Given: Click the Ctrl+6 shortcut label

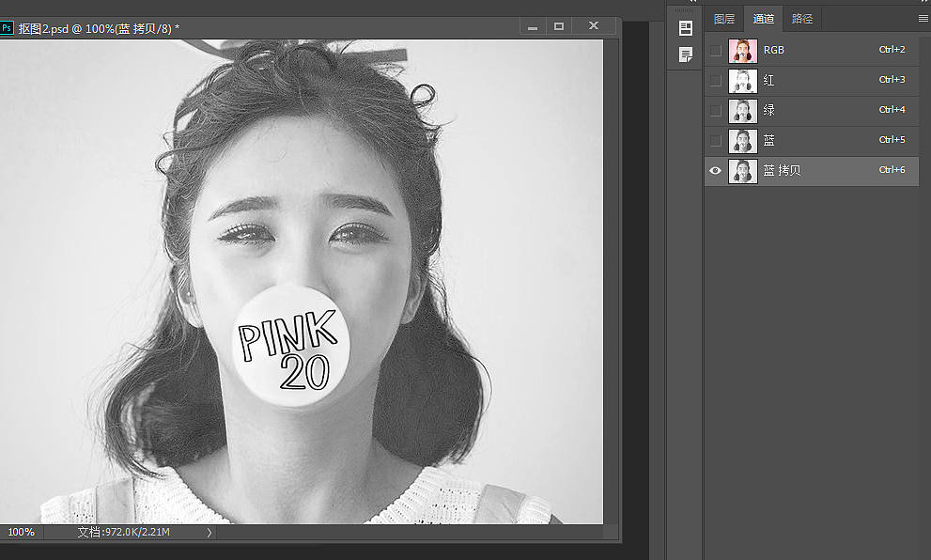Looking at the screenshot, I should point(892,170).
